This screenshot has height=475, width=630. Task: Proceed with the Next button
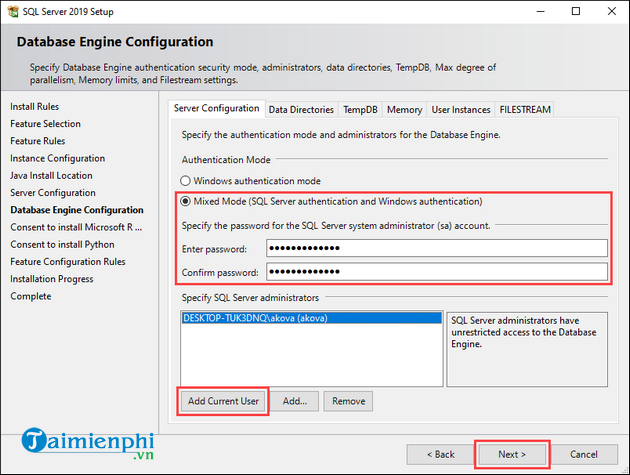click(x=512, y=455)
